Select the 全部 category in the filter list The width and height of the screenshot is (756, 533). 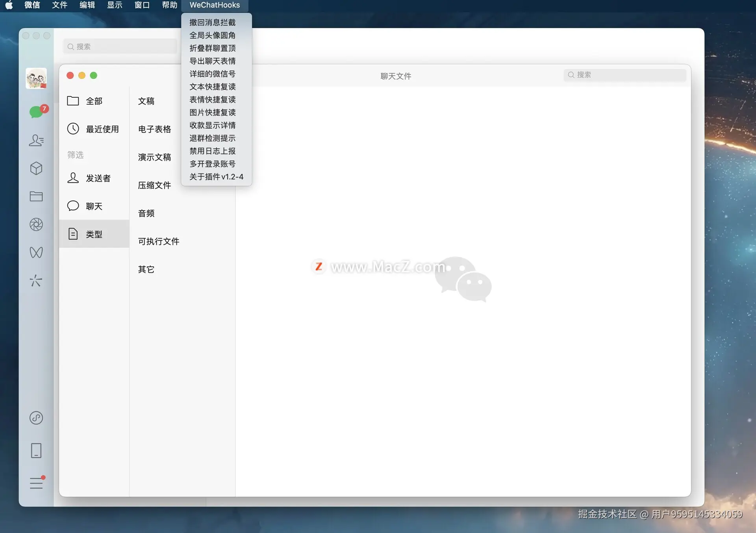pos(94,101)
